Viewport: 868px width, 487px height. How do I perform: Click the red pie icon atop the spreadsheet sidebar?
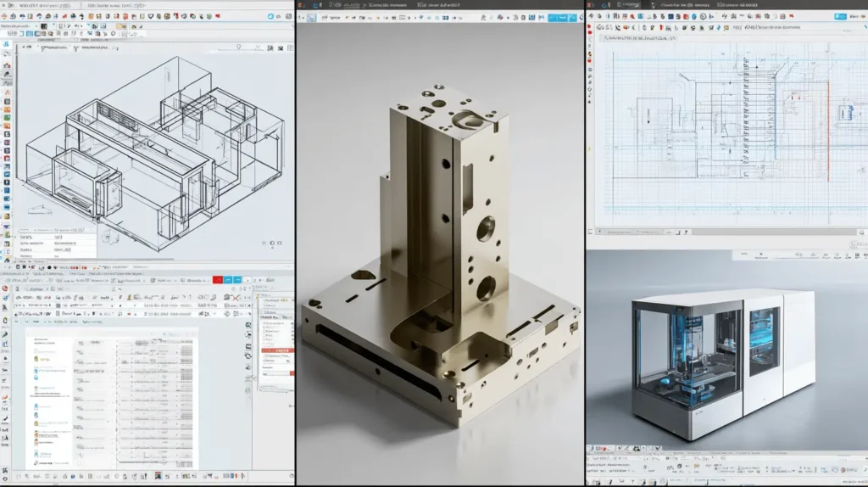(x=6, y=288)
